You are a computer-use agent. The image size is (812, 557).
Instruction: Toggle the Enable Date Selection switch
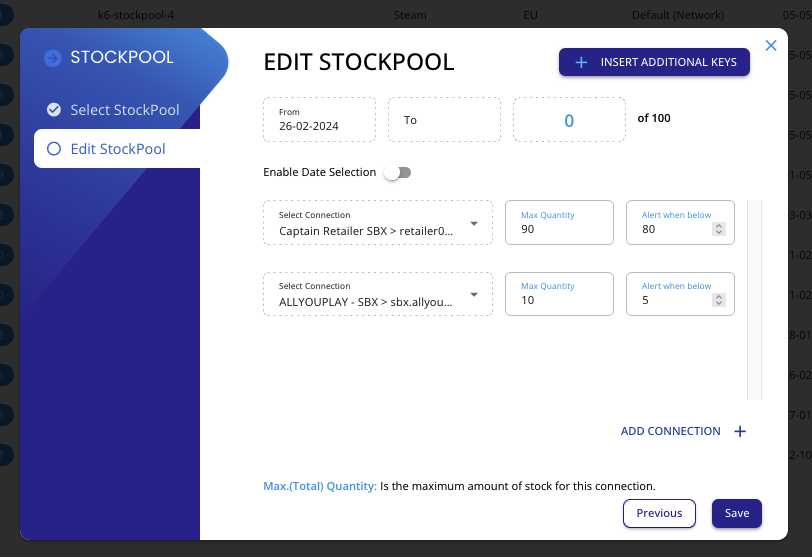click(398, 172)
